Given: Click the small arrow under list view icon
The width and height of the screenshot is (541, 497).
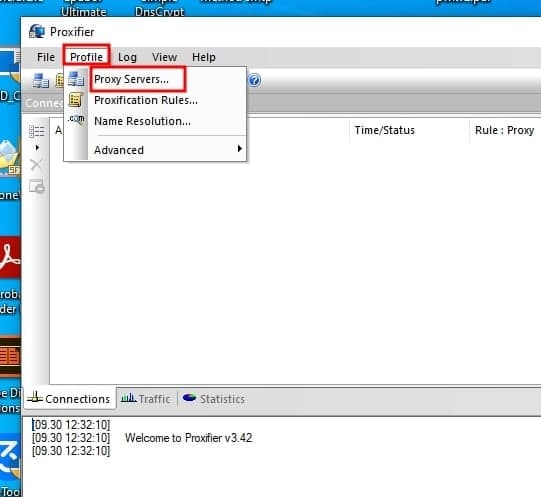Looking at the screenshot, I should 37,148.
